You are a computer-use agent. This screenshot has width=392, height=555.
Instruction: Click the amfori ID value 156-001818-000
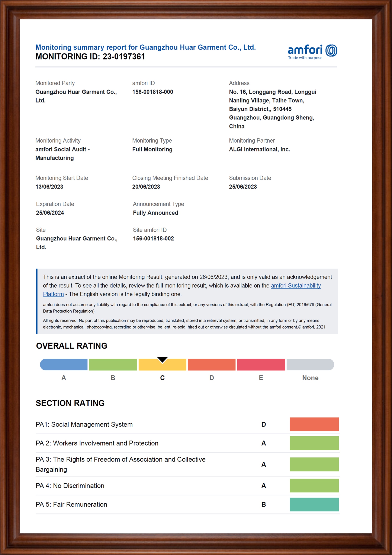tap(152, 92)
